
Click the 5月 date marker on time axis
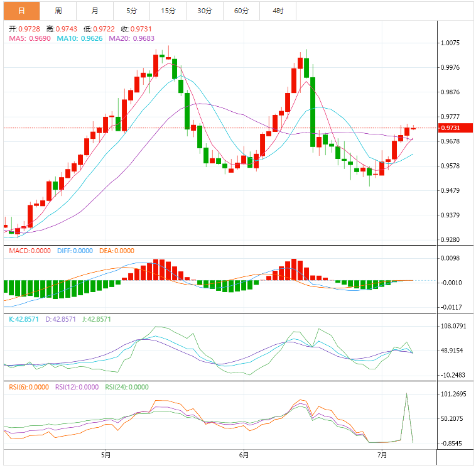coord(105,455)
